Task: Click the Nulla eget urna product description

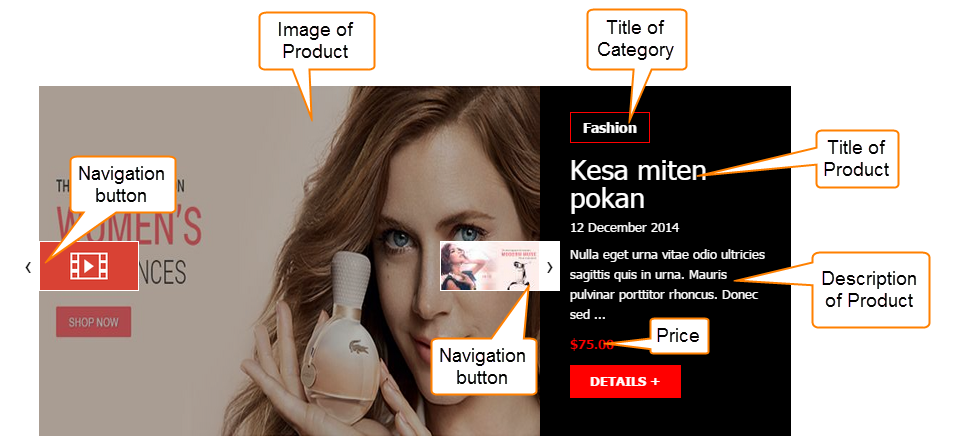Action: click(667, 284)
